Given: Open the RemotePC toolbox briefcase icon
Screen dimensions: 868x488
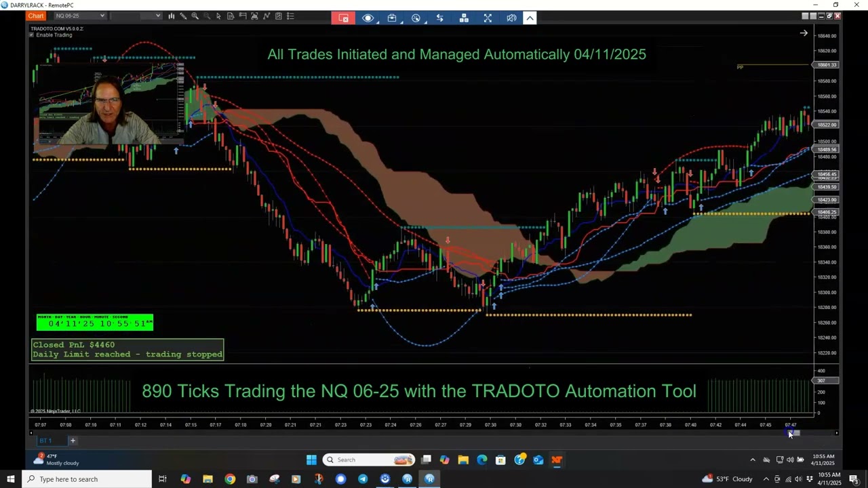Looking at the screenshot, I should click(392, 18).
